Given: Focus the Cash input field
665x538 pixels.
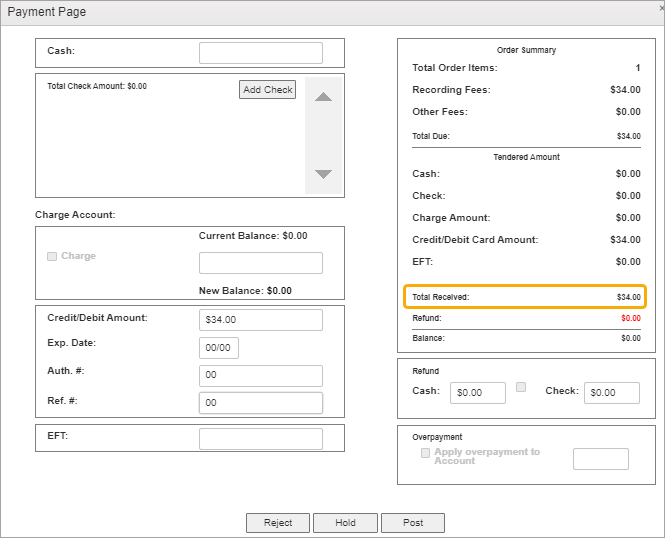Looking at the screenshot, I should tap(260, 53).
